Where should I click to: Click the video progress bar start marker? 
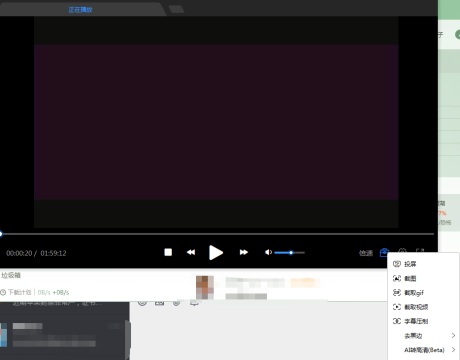click(1, 234)
